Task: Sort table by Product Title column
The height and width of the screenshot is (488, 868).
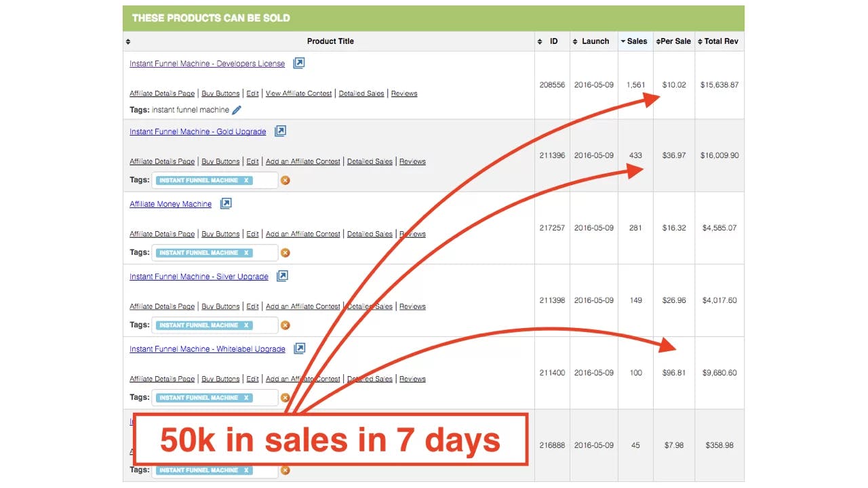Action: point(330,41)
